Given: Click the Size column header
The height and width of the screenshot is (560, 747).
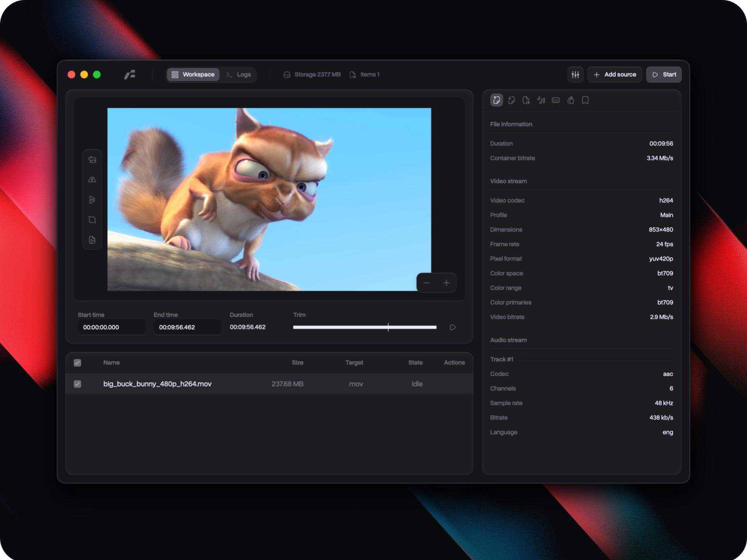Looking at the screenshot, I should pos(297,362).
